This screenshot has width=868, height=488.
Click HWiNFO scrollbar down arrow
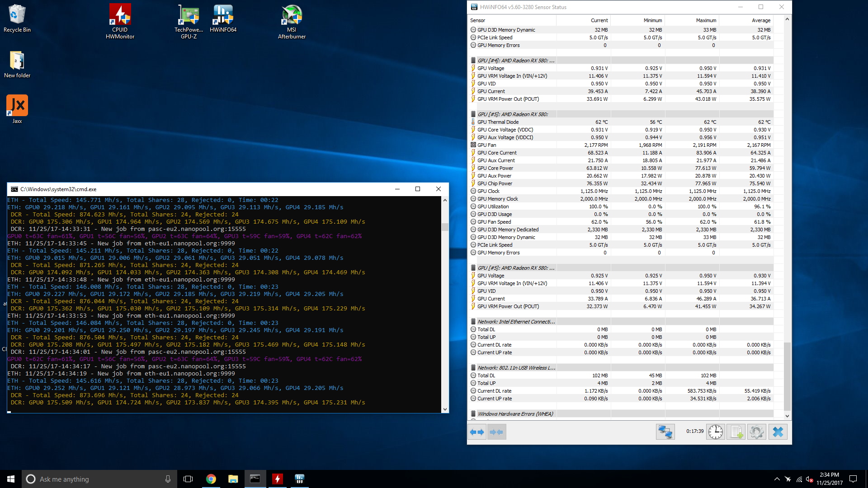(787, 416)
